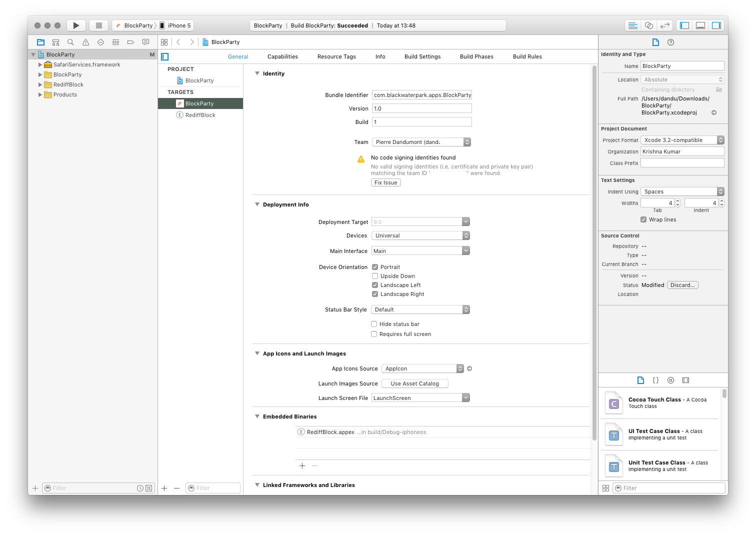Switch to the Capabilities tab

coord(282,56)
